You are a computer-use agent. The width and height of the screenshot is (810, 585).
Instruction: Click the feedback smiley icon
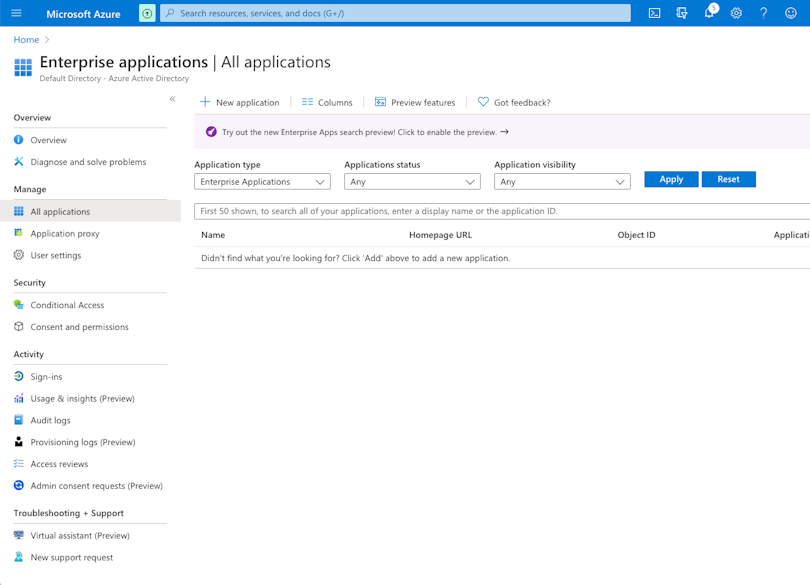click(x=791, y=13)
